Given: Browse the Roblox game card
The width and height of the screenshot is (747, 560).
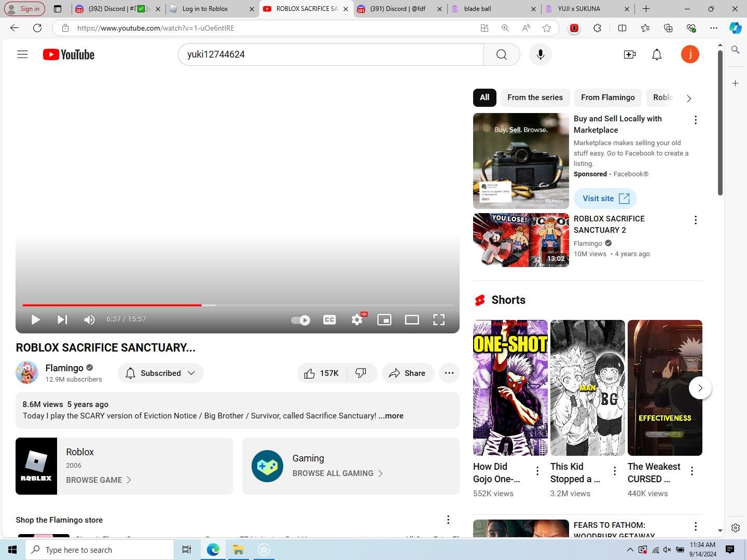Looking at the screenshot, I should [124, 466].
